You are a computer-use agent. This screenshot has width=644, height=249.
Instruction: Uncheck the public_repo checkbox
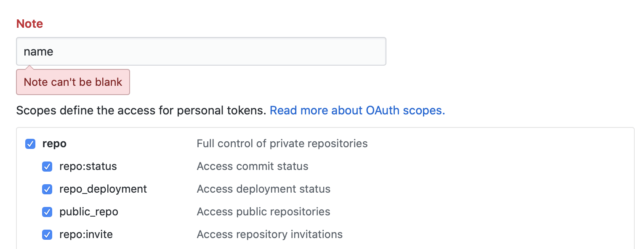tap(47, 212)
